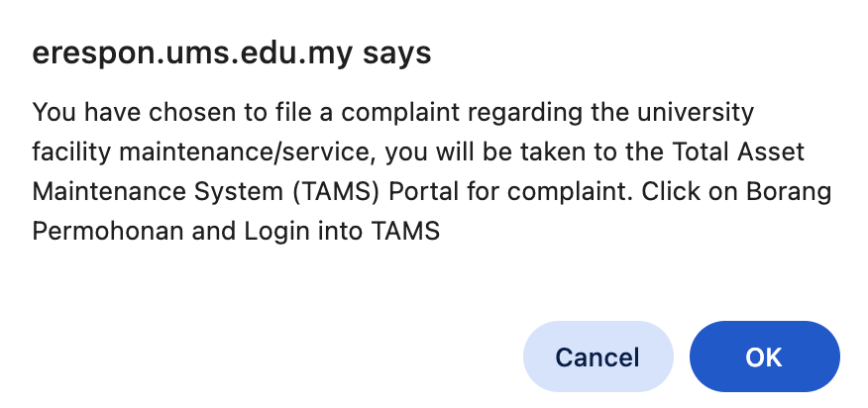This screenshot has height=408, width=868.
Task: Click the words 'Total Asset' in message
Action: [x=753, y=152]
